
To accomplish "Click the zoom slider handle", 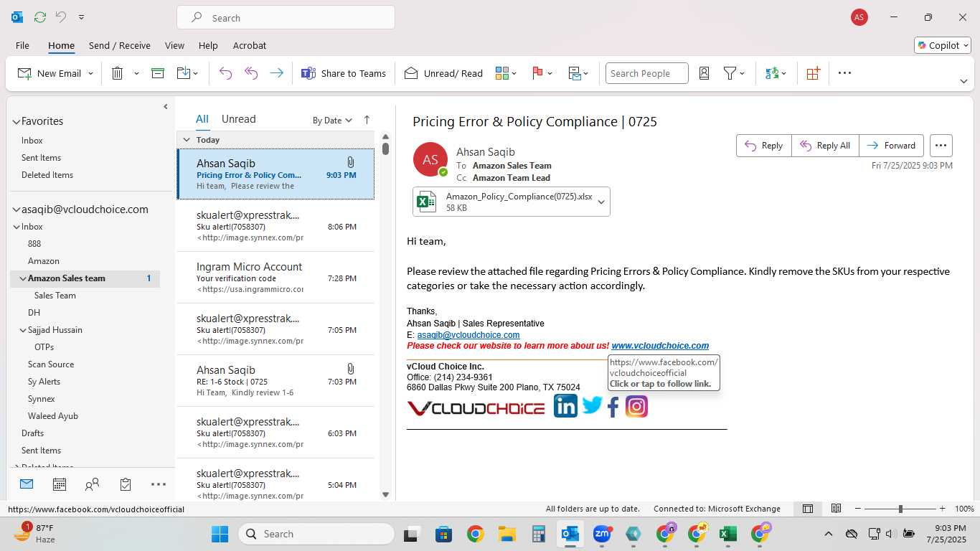I will (900, 509).
